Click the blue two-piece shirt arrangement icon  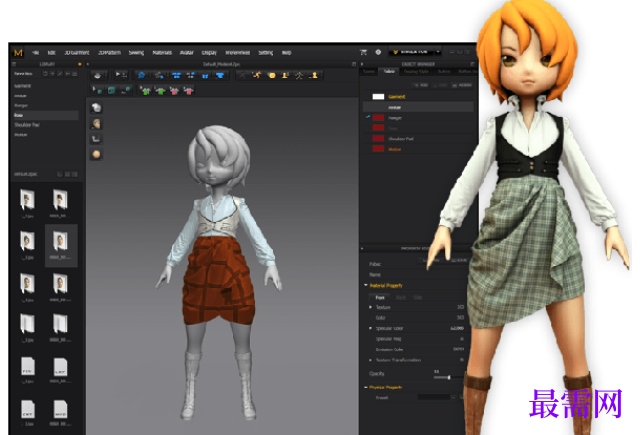176,75
